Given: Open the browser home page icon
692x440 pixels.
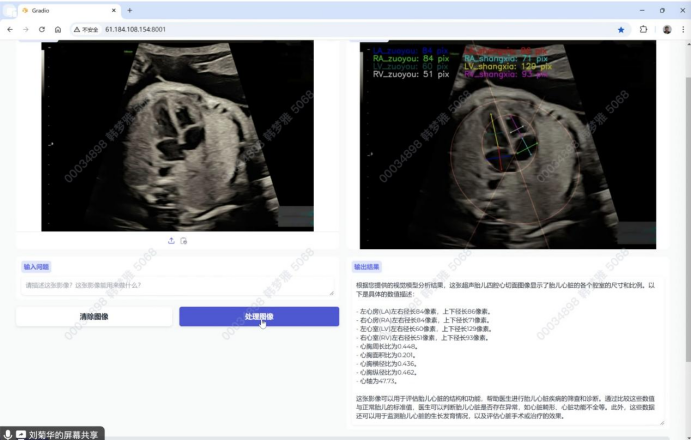Looking at the screenshot, I should [x=57, y=30].
